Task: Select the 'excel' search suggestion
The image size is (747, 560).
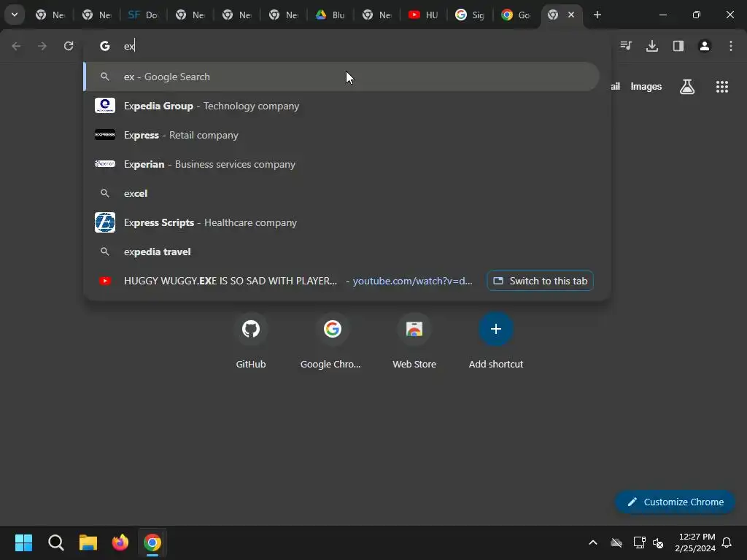Action: [341, 193]
